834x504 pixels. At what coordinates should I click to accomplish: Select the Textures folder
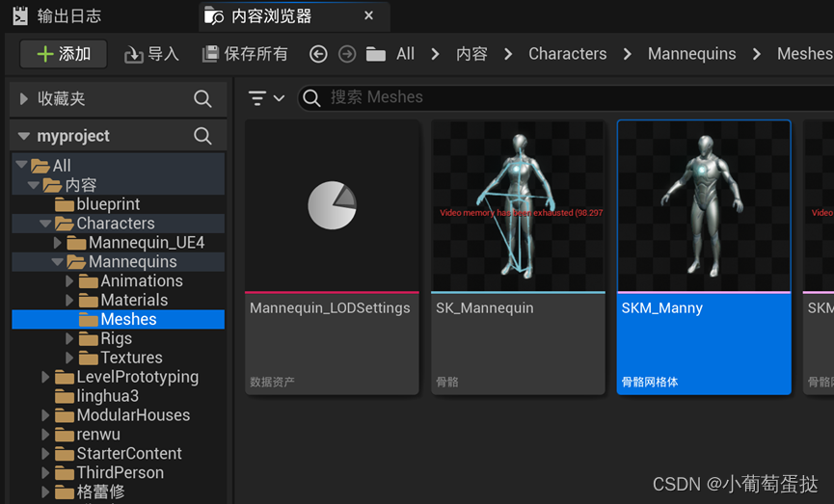[121, 358]
